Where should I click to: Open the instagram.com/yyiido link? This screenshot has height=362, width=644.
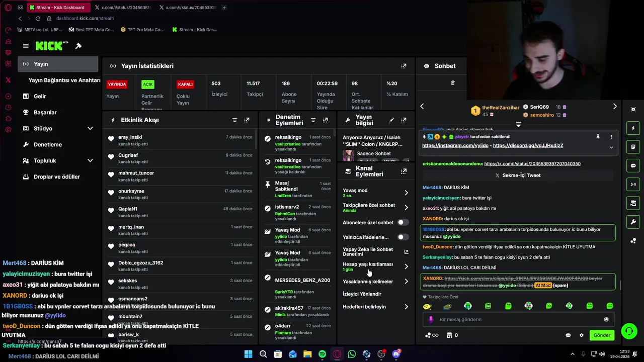tap(455, 145)
